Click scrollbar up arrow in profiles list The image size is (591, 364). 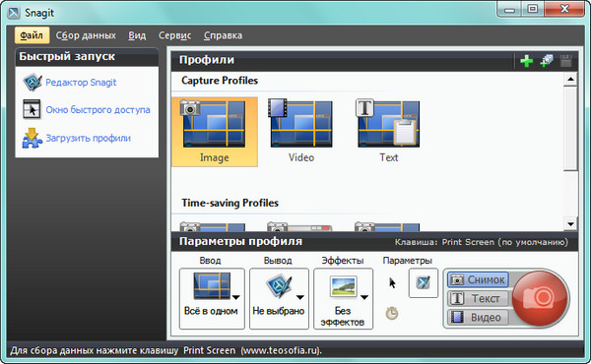tap(570, 80)
